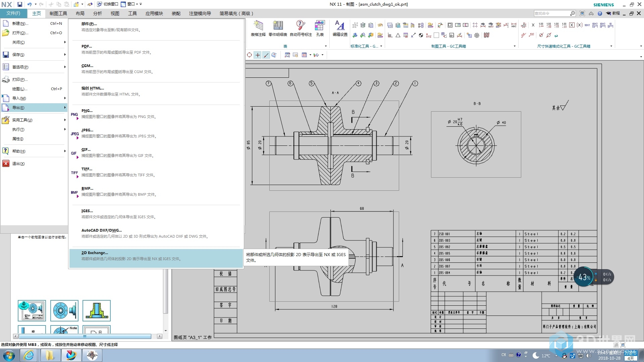The height and width of the screenshot is (362, 644).
Task: Select PNG... image export option
Action: (x=156, y=114)
